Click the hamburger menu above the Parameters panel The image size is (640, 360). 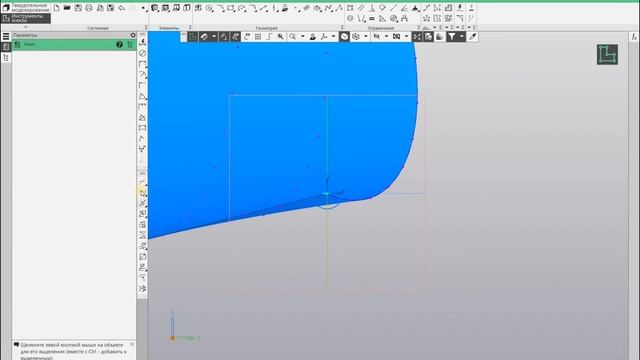(x=6, y=36)
